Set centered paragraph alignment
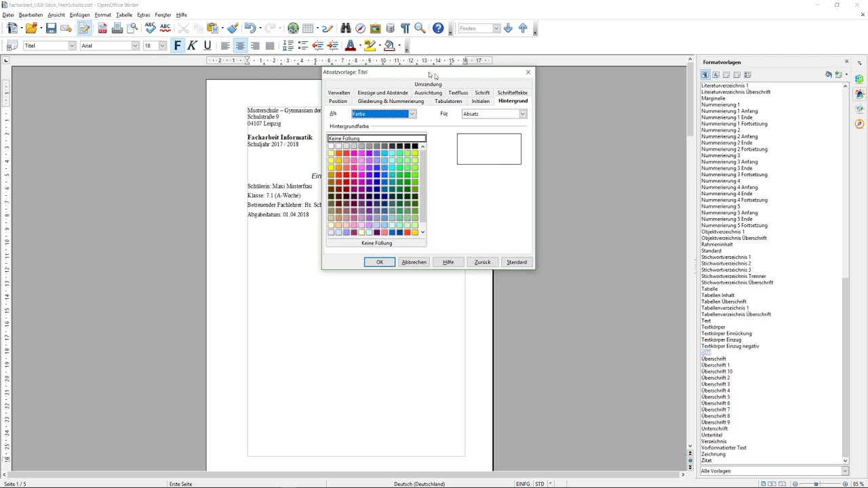 240,45
